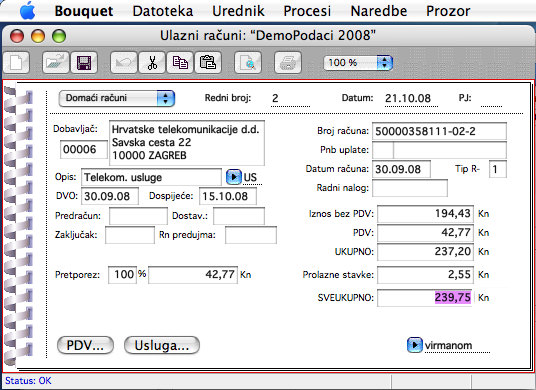
Task: Click the Dobavljač code field 00006
Action: [x=84, y=149]
